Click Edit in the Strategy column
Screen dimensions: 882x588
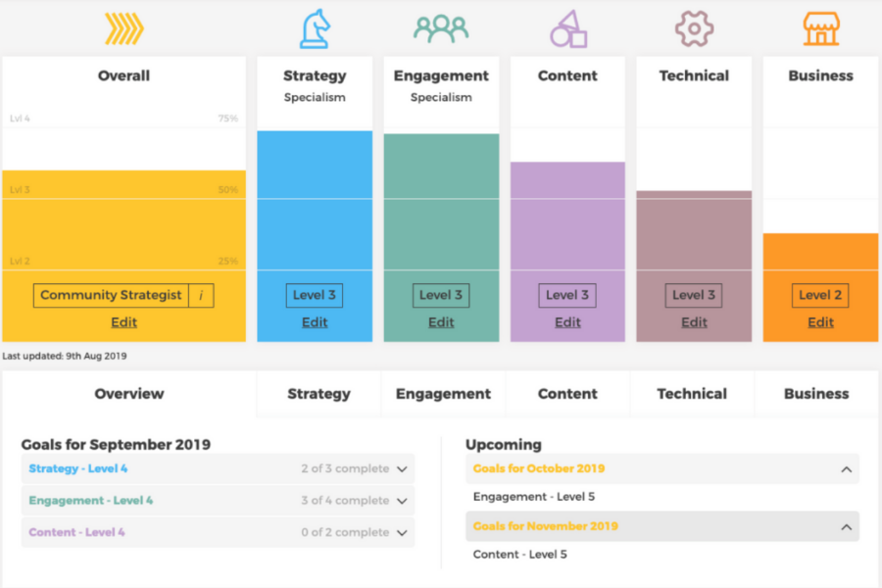click(x=315, y=322)
